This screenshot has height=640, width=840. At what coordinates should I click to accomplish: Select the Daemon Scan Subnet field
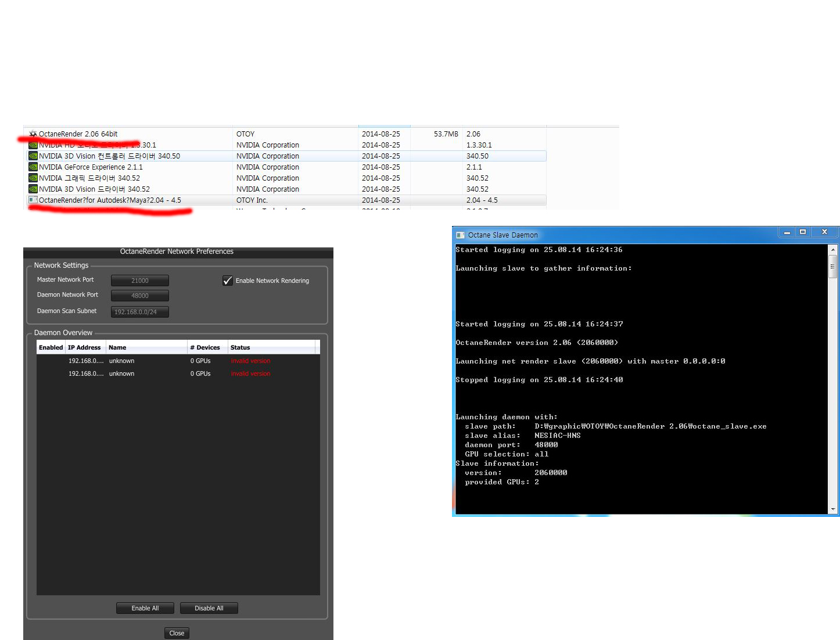point(140,312)
